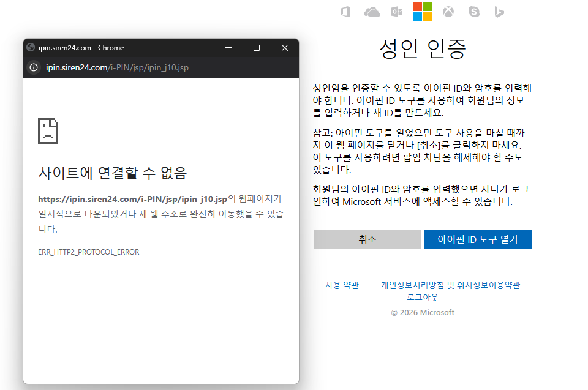Image resolution: width=588 pixels, height=390 pixels.
Task: Click the Microsoft four-color logo
Action: [423, 12]
